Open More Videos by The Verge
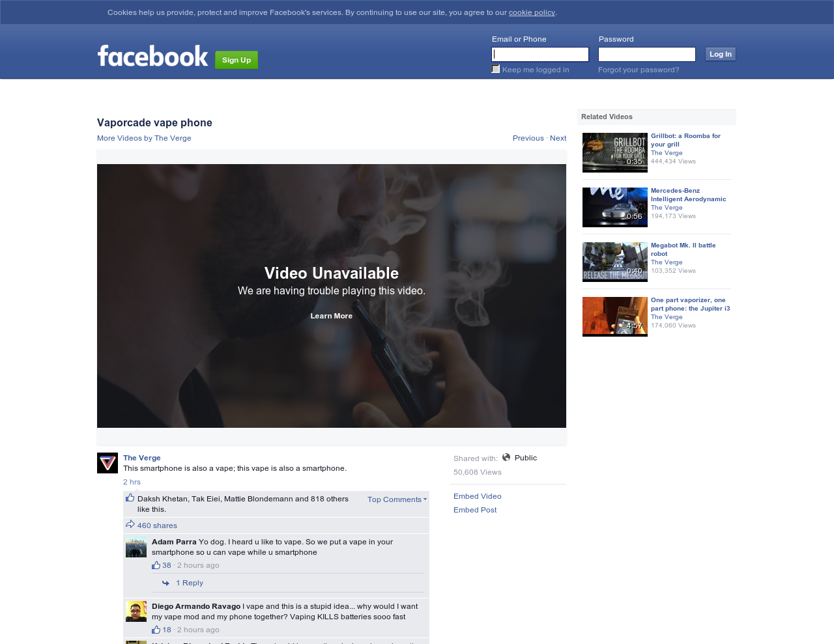 tap(144, 138)
